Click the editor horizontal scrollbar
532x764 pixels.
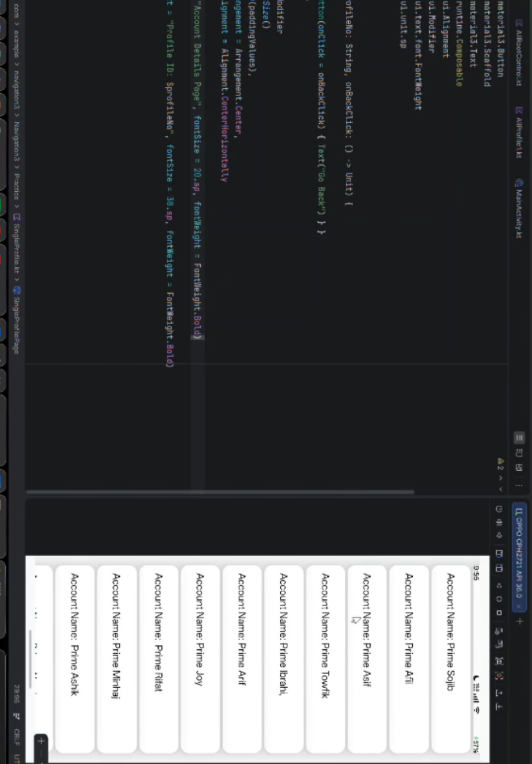[x=220, y=492]
